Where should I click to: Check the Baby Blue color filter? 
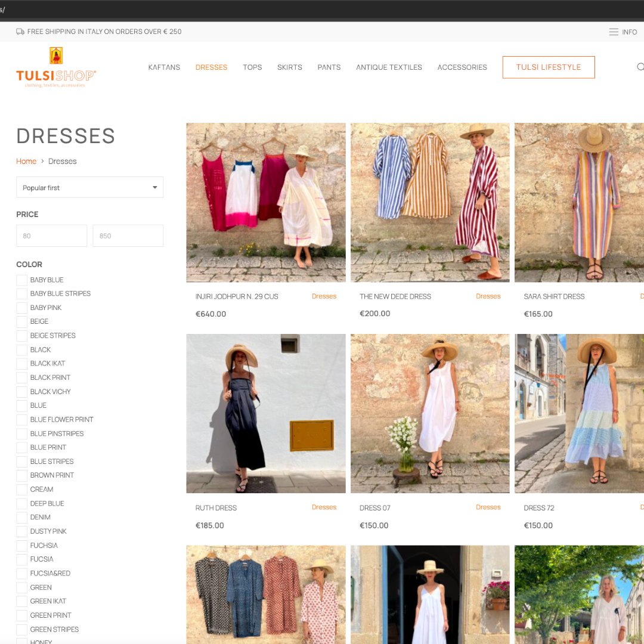22,280
